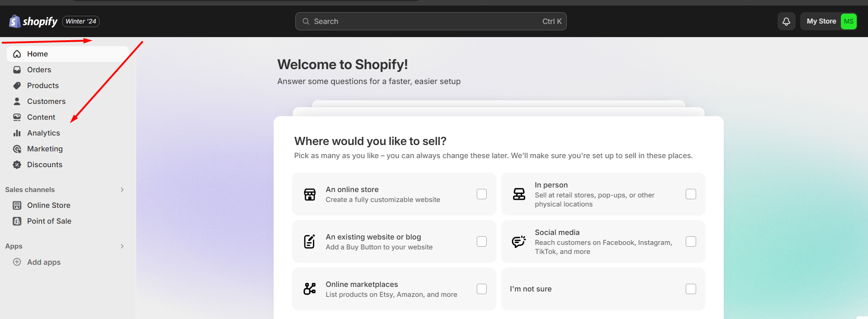This screenshot has height=319, width=868.
Task: Select the Content menu item
Action: (41, 117)
